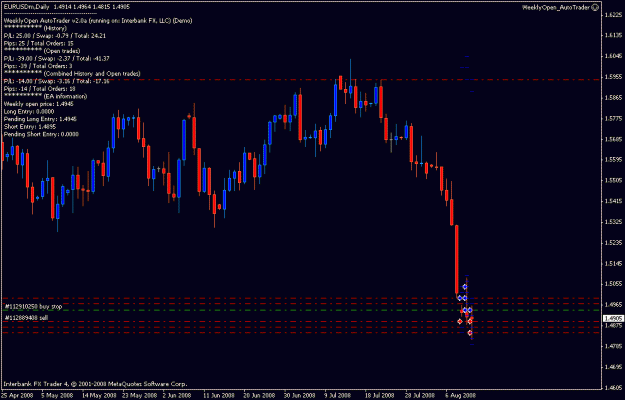Click the white current price tag 1.4905

(613, 318)
